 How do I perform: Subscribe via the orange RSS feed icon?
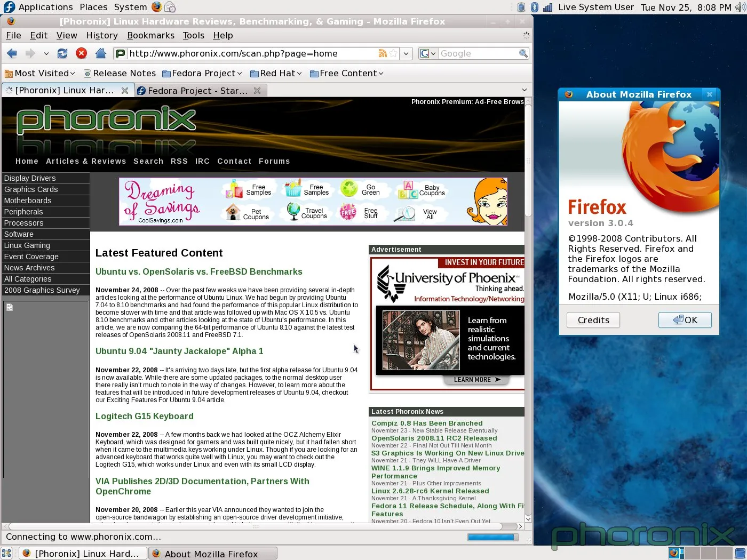coord(383,53)
